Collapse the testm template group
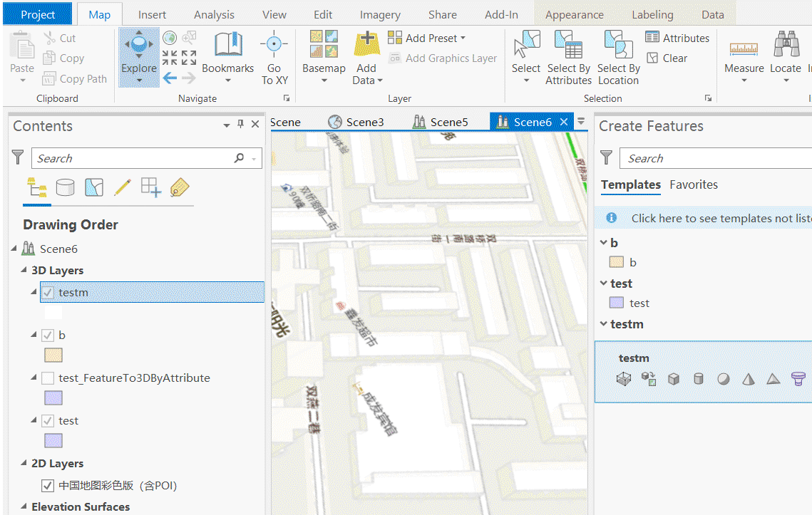This screenshot has width=812, height=515. point(603,323)
